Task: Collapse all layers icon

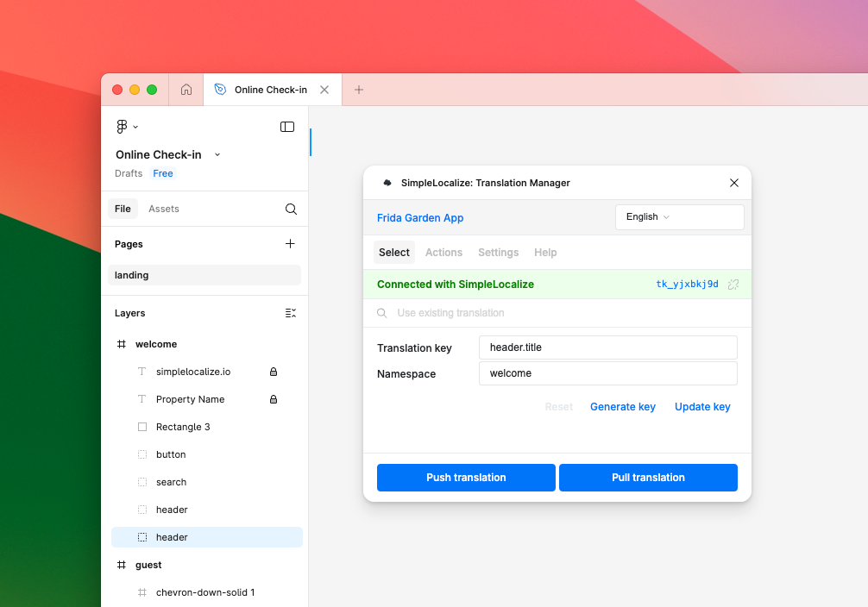Action: [x=291, y=313]
